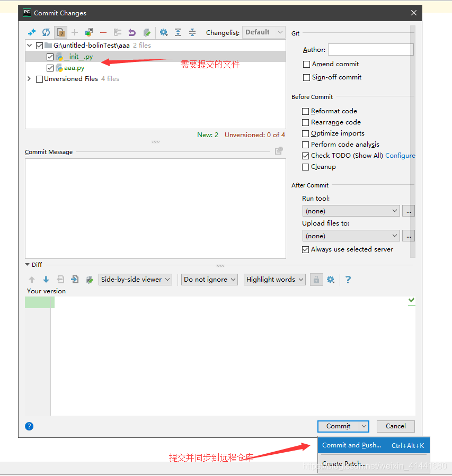Click the purple Revert arrow icon
Screen dimensions: 452x476
132,32
